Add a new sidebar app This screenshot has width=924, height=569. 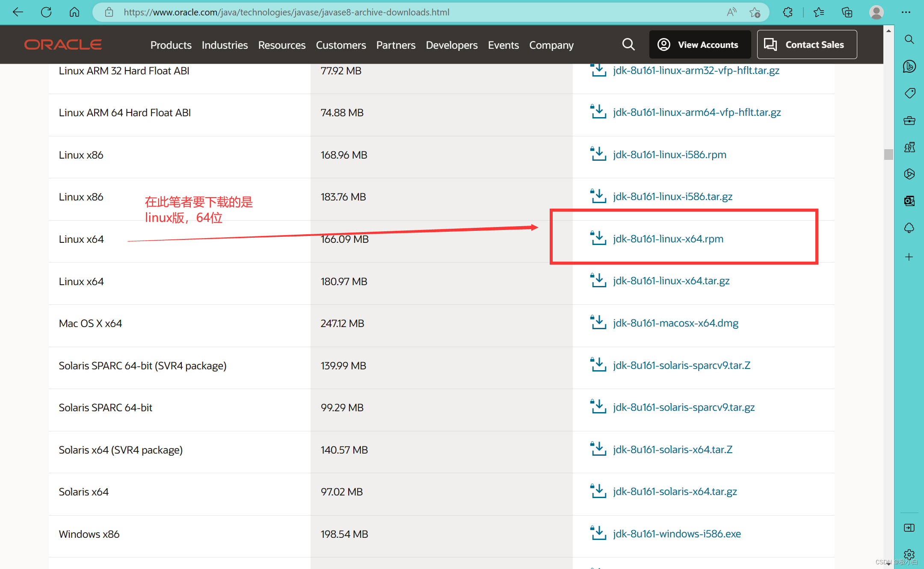click(909, 257)
